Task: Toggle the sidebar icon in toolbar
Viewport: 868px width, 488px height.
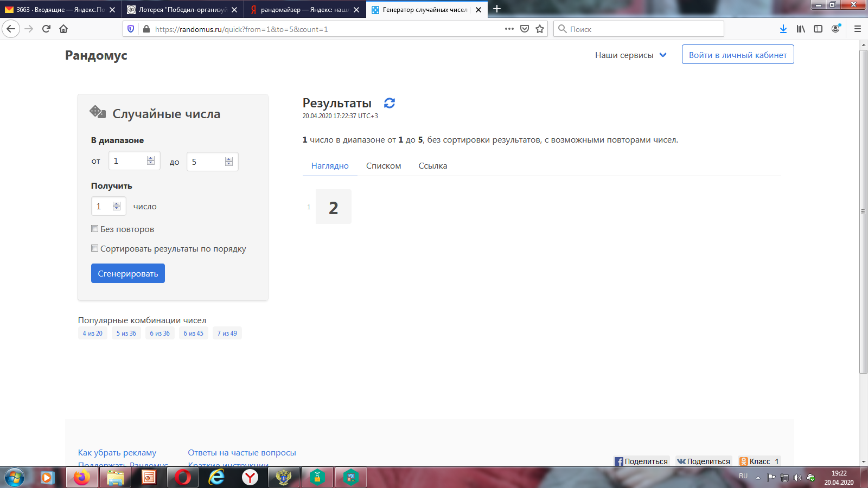Action: click(818, 29)
